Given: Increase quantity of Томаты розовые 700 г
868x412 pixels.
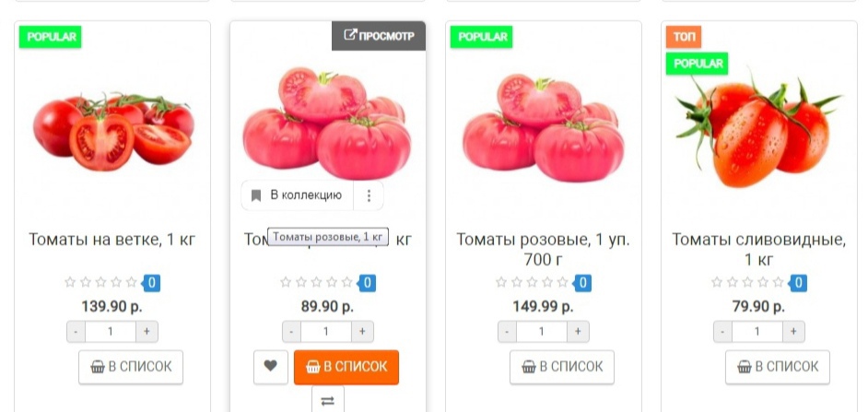Looking at the screenshot, I should [578, 332].
